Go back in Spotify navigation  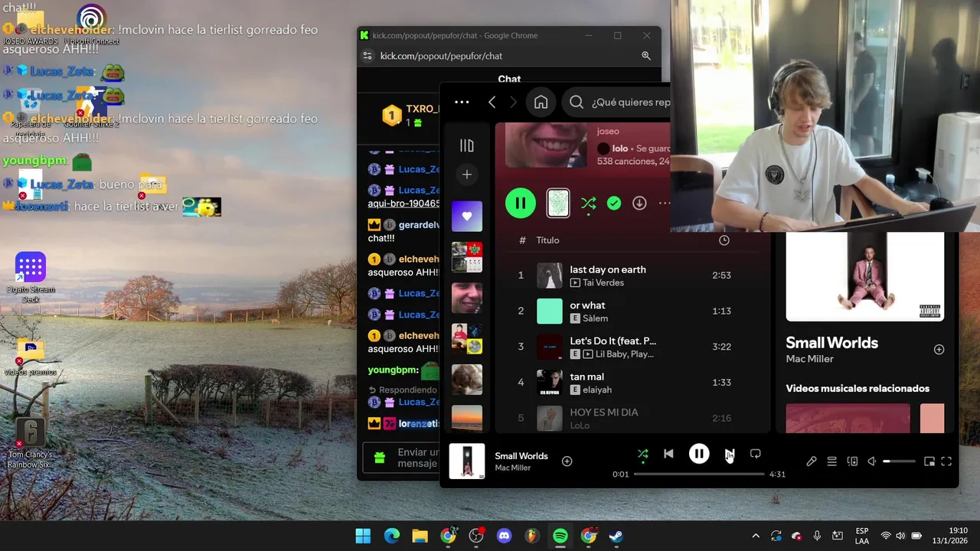492,102
